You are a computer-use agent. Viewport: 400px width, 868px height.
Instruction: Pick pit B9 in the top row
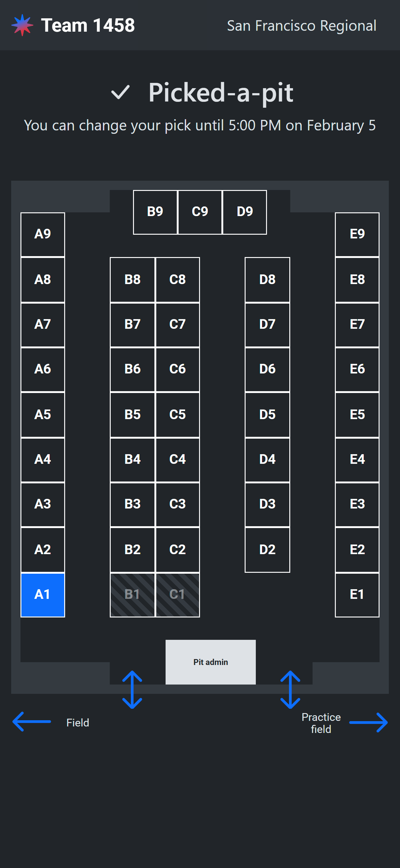coord(155,212)
